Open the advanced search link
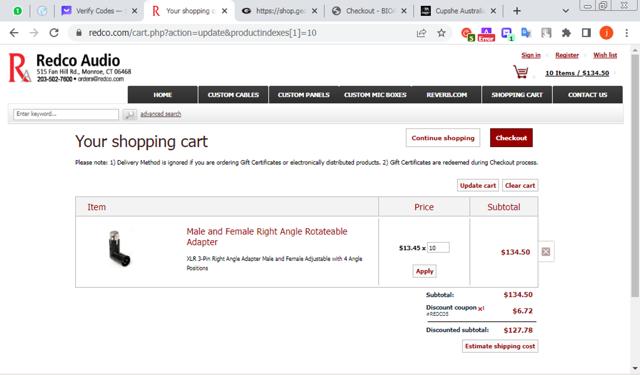Viewport: 640px width, 375px height. click(160, 114)
